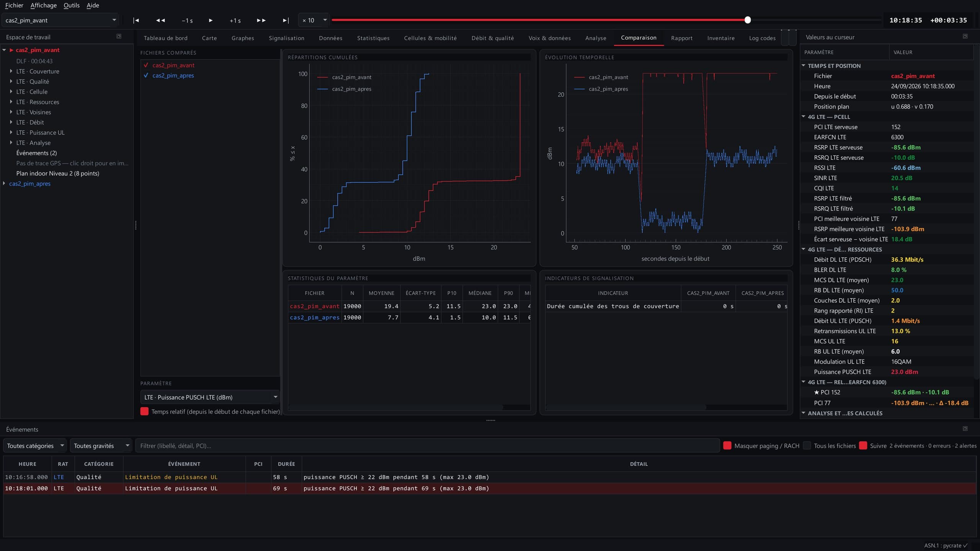This screenshot has width=980, height=551.
Task: Open the Cellules & mobilité tab
Action: pos(430,38)
